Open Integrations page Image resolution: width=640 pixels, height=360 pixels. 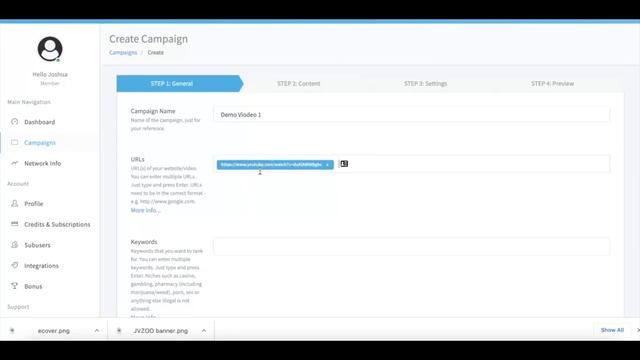click(41, 266)
